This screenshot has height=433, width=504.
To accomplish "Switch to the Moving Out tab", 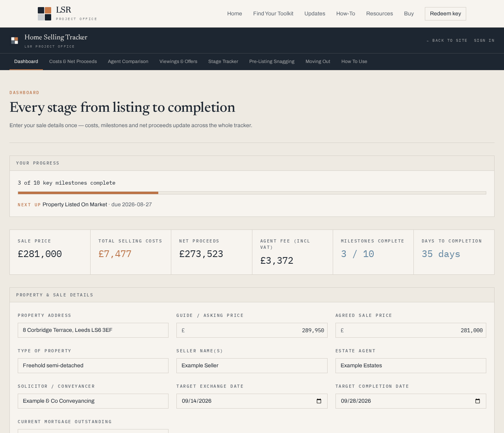I will (x=318, y=61).
